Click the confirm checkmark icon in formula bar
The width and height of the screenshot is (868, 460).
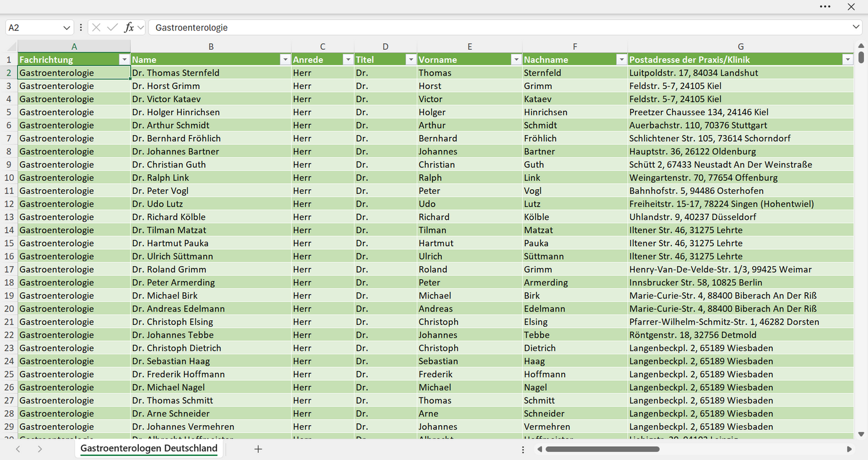(112, 28)
